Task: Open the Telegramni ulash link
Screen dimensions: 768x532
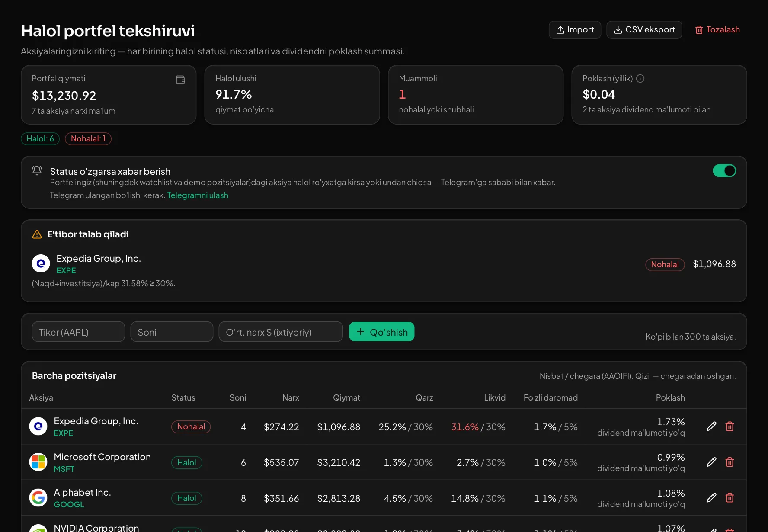Action: 198,195
